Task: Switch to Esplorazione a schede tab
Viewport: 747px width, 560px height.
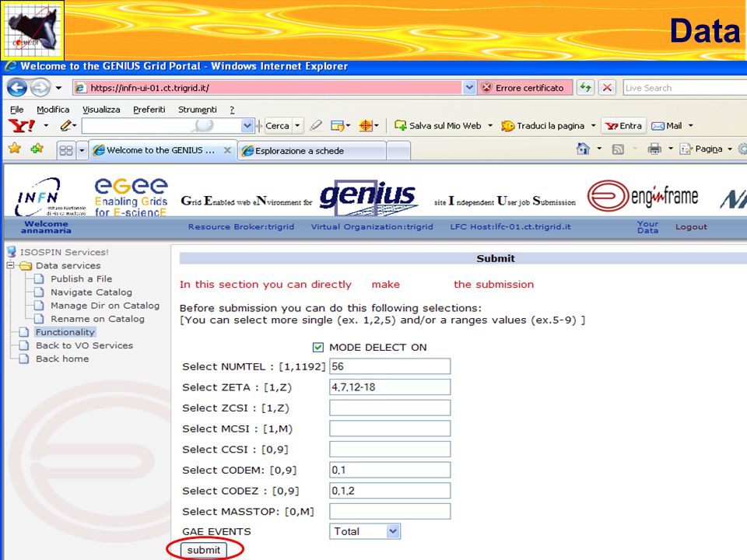Action: tap(311, 150)
